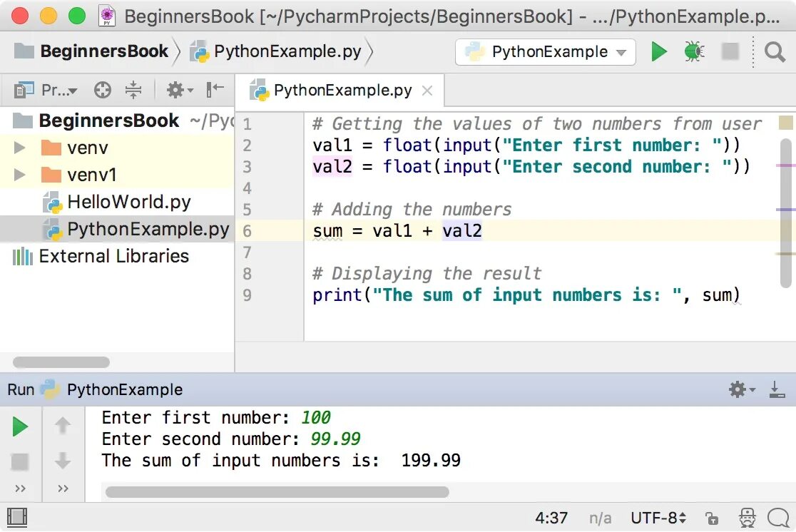Close the PythonExample.py editor tab
The height and width of the screenshot is (532, 796).
[x=427, y=91]
